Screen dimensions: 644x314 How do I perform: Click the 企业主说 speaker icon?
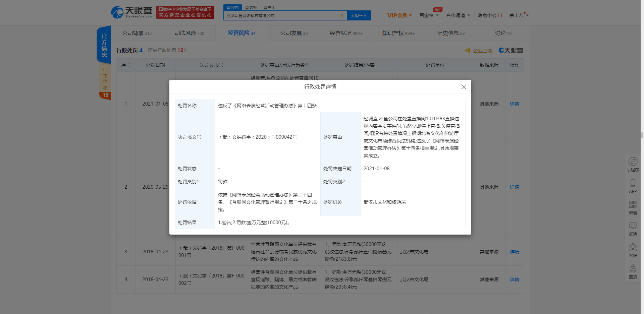(x=468, y=50)
